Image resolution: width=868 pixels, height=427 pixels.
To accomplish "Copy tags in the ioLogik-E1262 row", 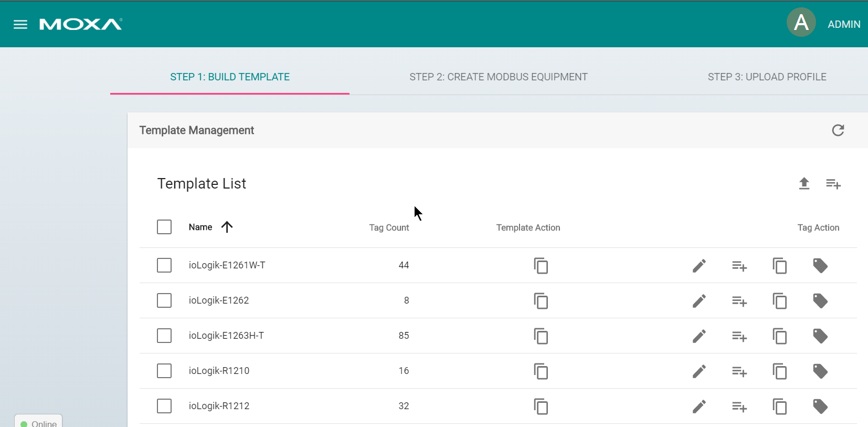I will coord(780,301).
